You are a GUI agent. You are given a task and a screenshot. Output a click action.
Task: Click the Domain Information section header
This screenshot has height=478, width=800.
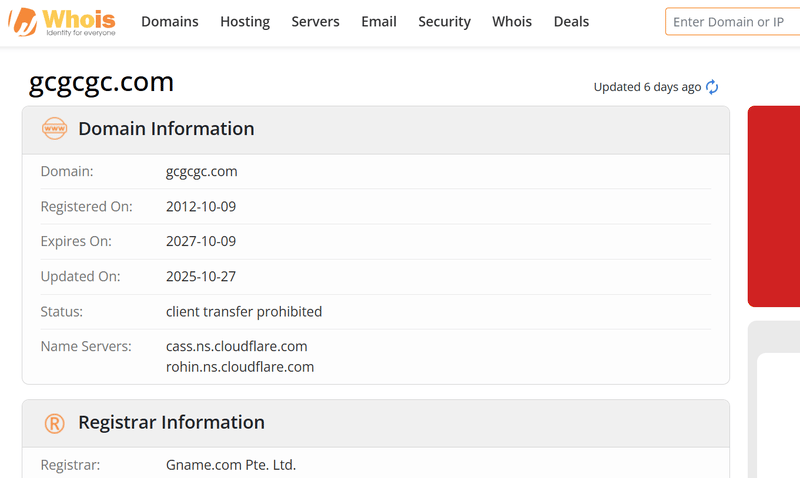click(376, 130)
